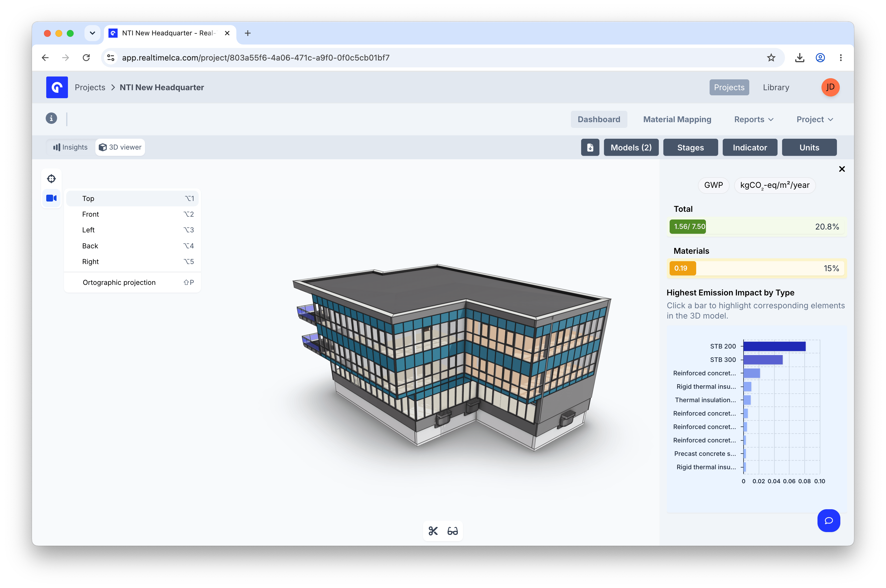Expand the Reports dropdown
Image resolution: width=886 pixels, height=588 pixels.
[754, 119]
